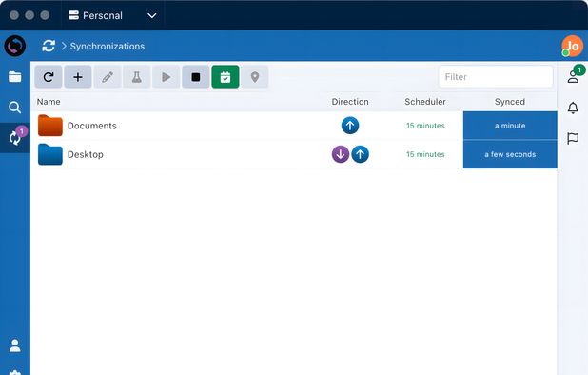
Task: Select the Desktop sync row name
Action: (x=85, y=154)
